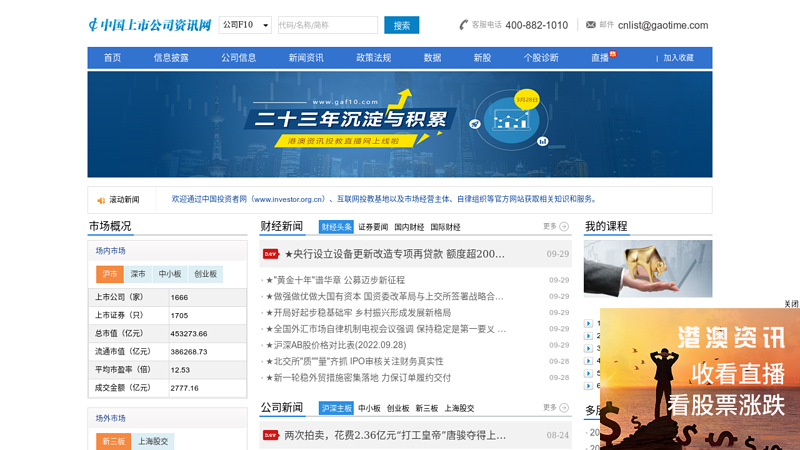The width and height of the screenshot is (800, 450).
Task: Open the 公司F10 search type dropdown
Action: 245,25
